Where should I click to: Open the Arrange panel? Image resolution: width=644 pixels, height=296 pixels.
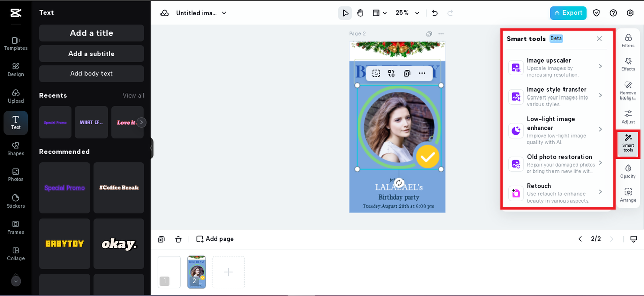(x=628, y=195)
